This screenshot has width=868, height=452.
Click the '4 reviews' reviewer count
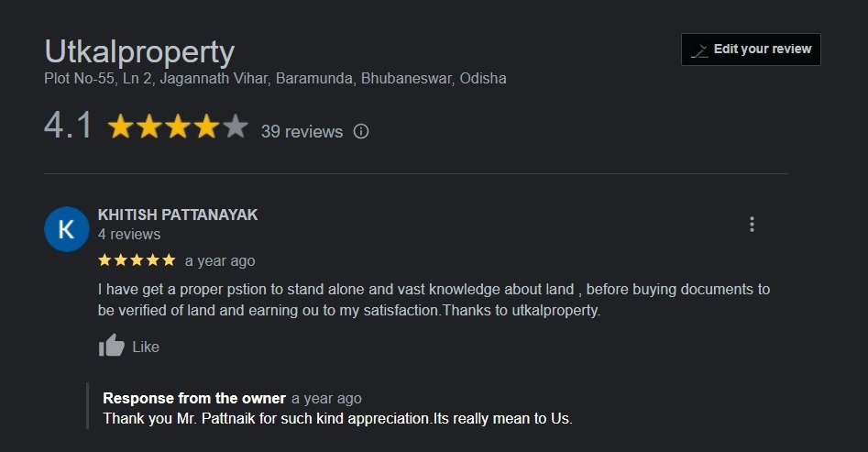[x=129, y=234]
